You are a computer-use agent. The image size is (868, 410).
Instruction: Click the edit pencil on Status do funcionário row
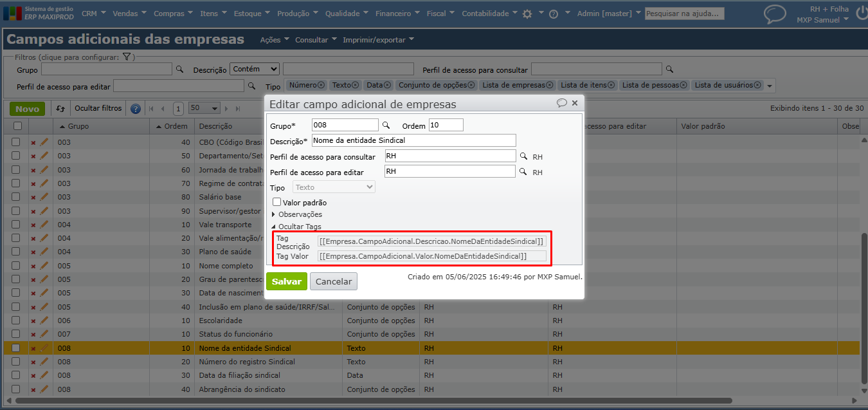click(44, 334)
